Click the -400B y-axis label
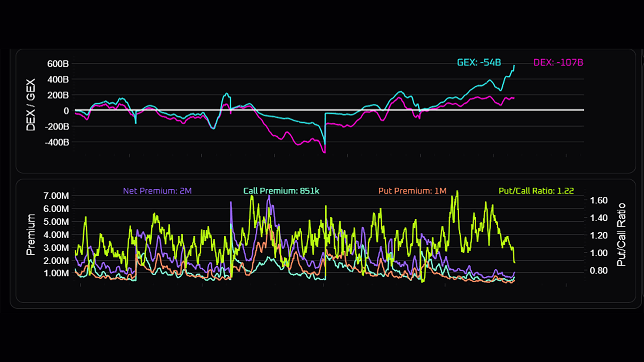Screen dimensions: 644x362 [57, 142]
